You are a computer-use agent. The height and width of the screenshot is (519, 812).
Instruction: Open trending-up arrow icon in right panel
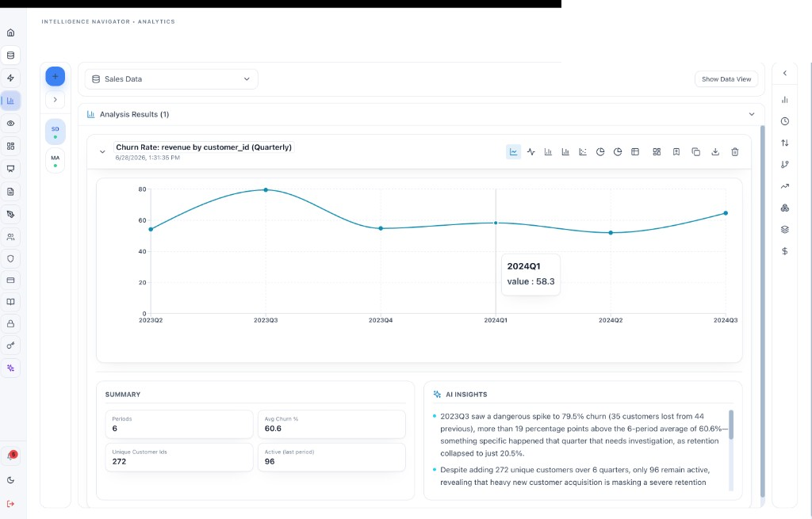point(785,186)
